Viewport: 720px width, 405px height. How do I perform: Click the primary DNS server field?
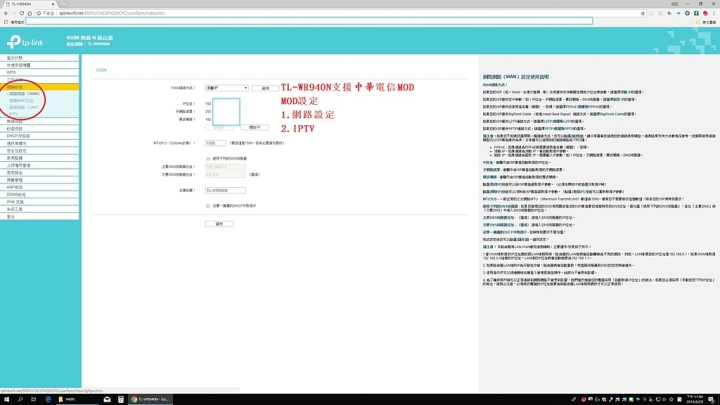[x=225, y=167]
